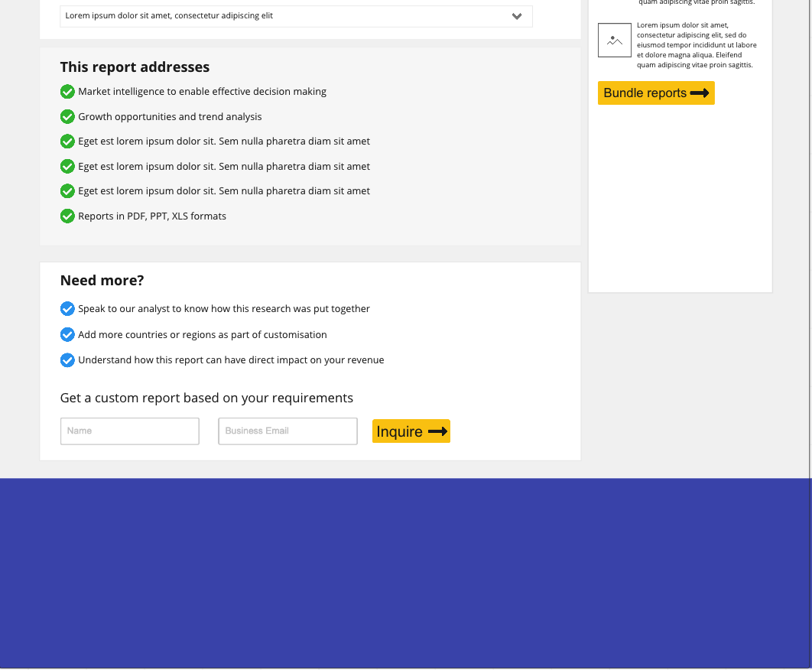Click 'Growth opportunities and trend analysis' text
This screenshot has width=812, height=670.
(x=170, y=116)
